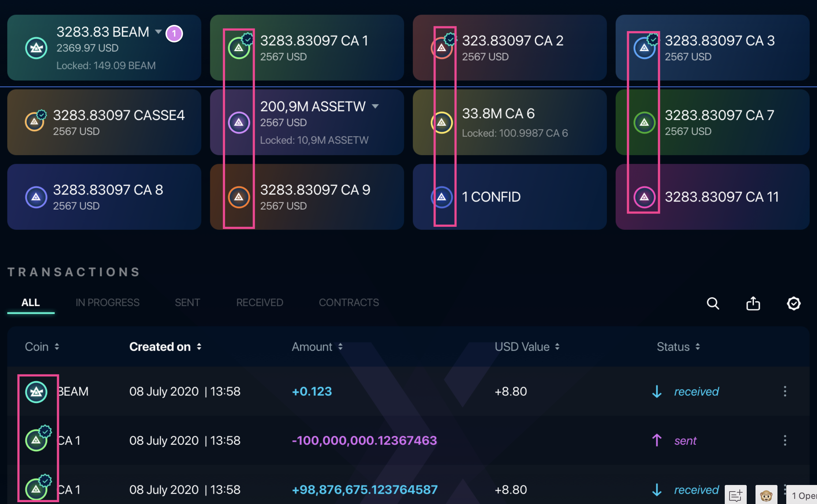Open the BEAM balance dropdown arrow
Image resolution: width=817 pixels, height=504 pixels.
coord(158,32)
